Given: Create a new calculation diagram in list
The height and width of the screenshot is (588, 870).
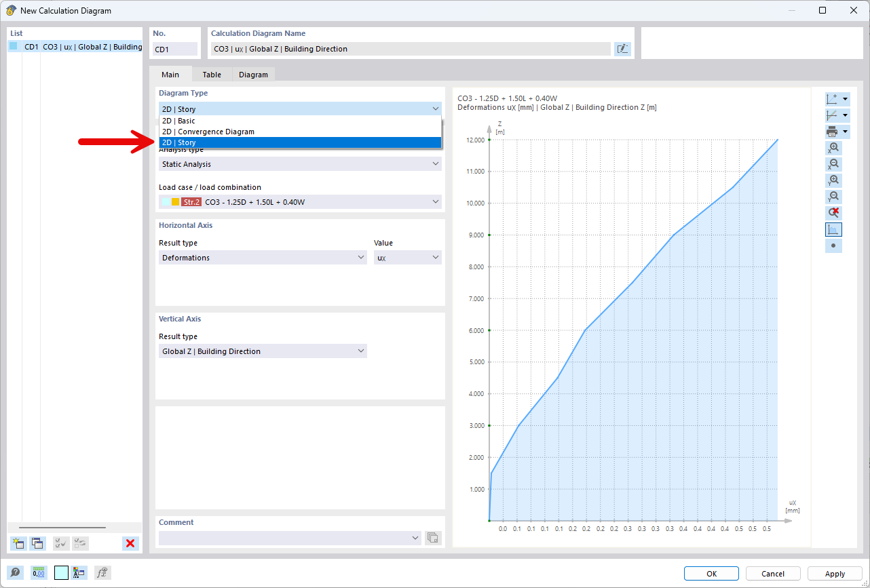Looking at the screenshot, I should pos(18,543).
